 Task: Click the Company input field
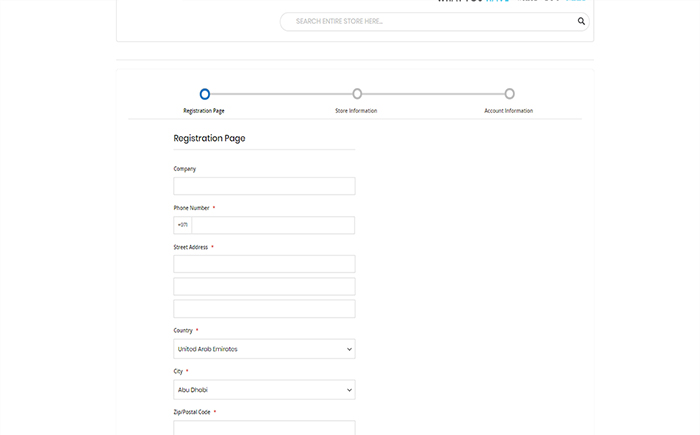click(264, 186)
